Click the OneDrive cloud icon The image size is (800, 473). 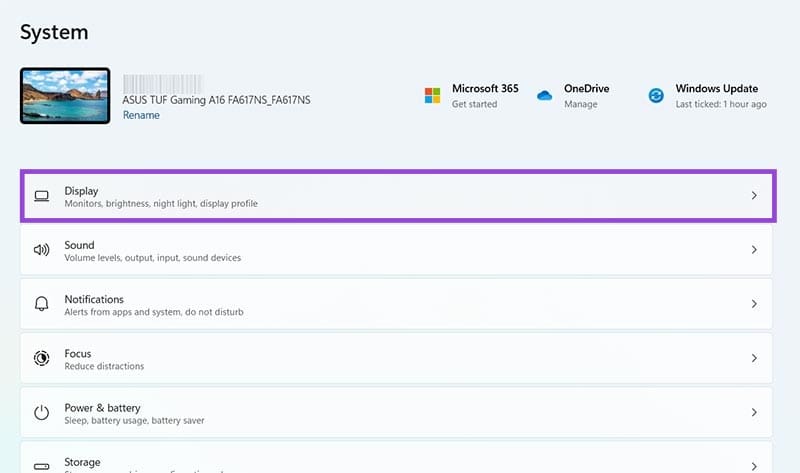[x=545, y=95]
